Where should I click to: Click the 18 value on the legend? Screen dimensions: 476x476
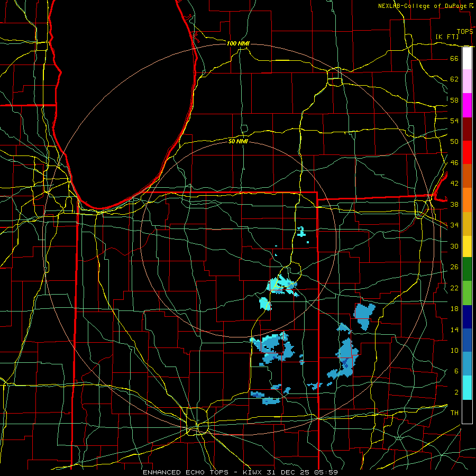454,309
